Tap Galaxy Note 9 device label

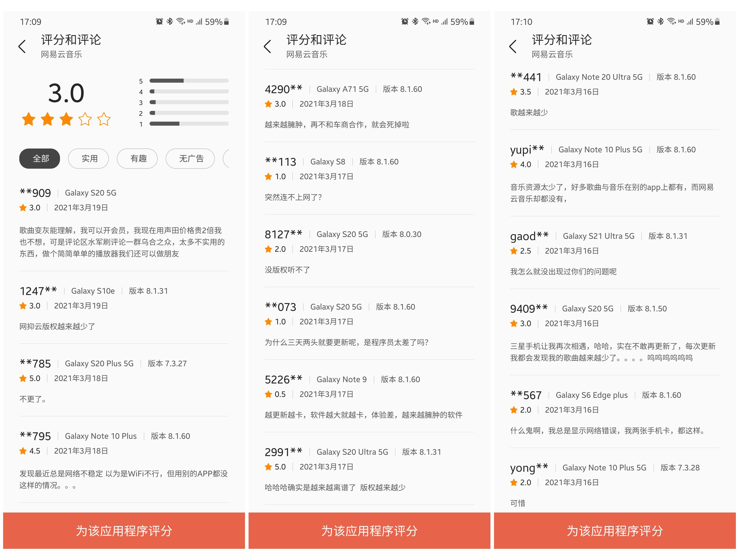(x=342, y=380)
